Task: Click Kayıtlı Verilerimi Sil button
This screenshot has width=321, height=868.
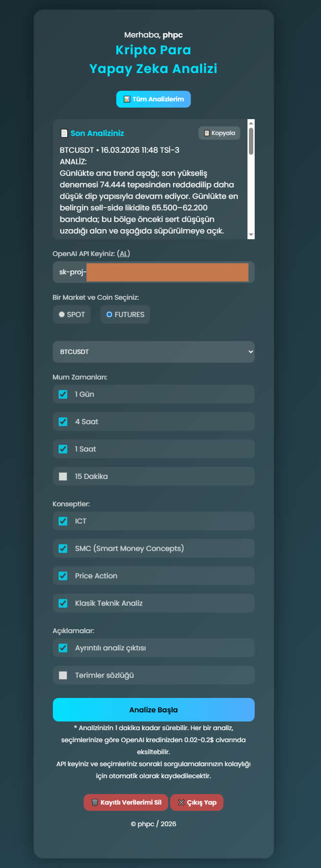Action: click(126, 802)
